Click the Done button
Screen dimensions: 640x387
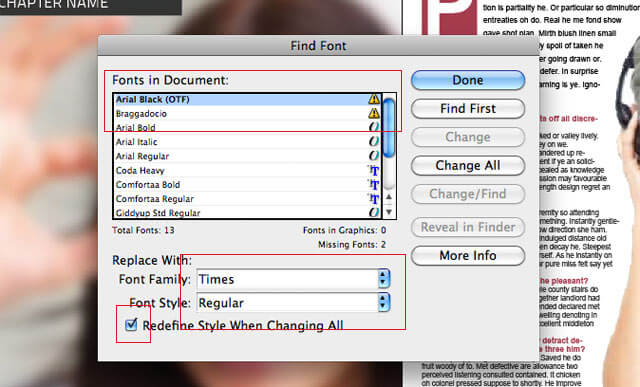(468, 80)
